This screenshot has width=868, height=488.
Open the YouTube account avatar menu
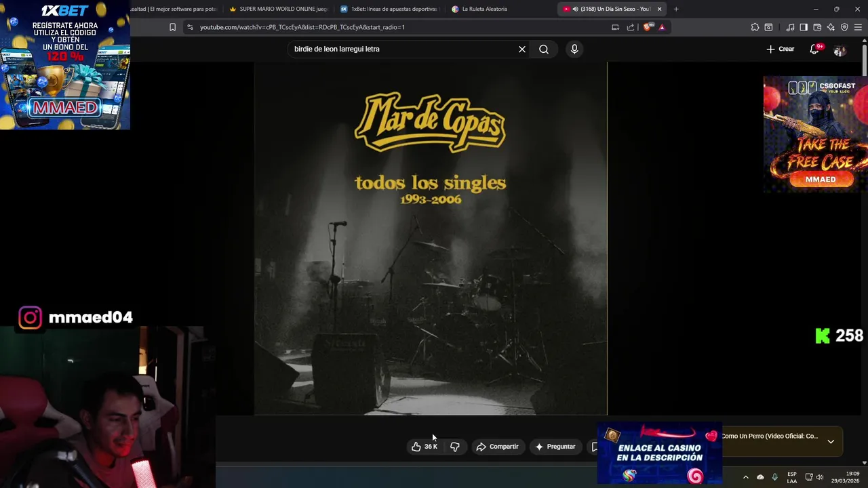pos(840,49)
